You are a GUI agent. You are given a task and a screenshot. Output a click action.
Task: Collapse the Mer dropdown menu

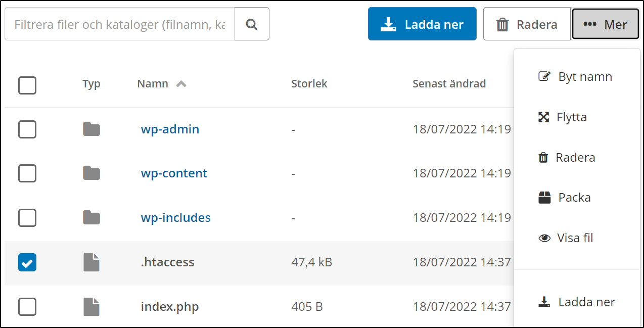point(605,23)
